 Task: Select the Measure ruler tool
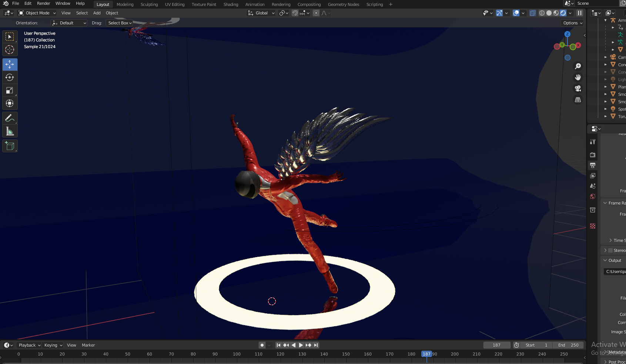[x=10, y=131]
